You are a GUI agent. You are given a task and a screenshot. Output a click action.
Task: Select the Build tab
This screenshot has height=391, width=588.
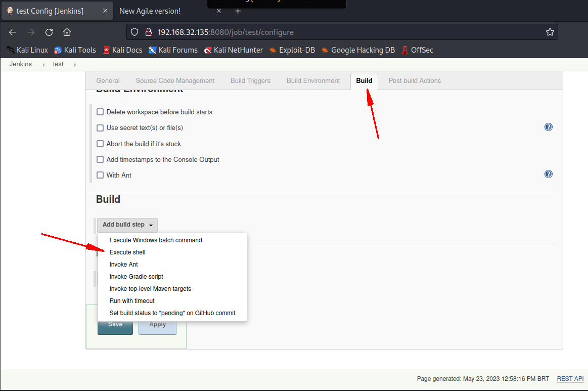click(x=364, y=81)
